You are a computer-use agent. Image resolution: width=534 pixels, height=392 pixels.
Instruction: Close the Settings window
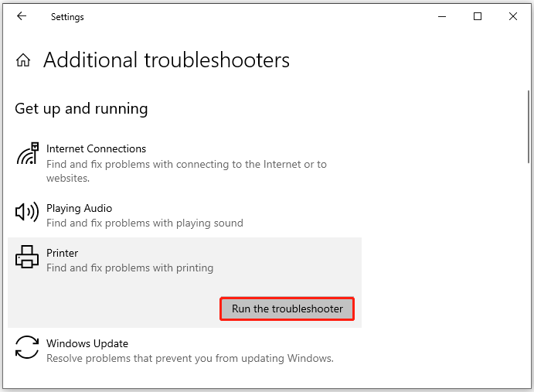(513, 16)
